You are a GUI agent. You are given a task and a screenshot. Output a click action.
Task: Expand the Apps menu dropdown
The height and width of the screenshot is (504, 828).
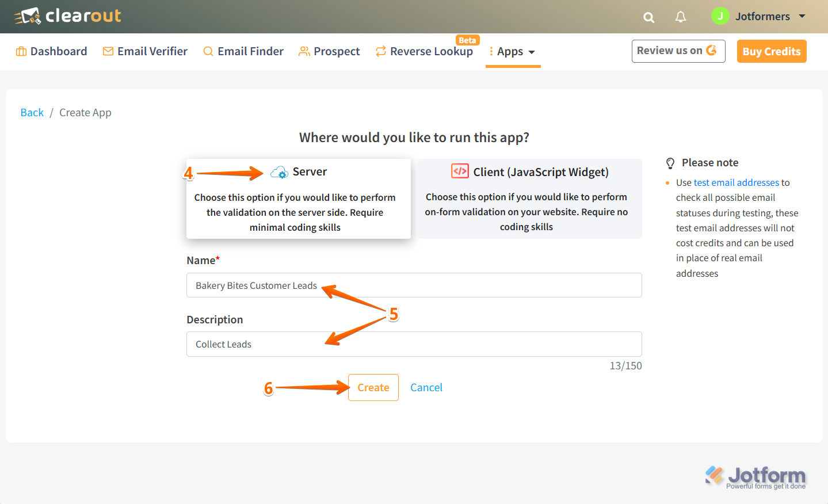(513, 52)
